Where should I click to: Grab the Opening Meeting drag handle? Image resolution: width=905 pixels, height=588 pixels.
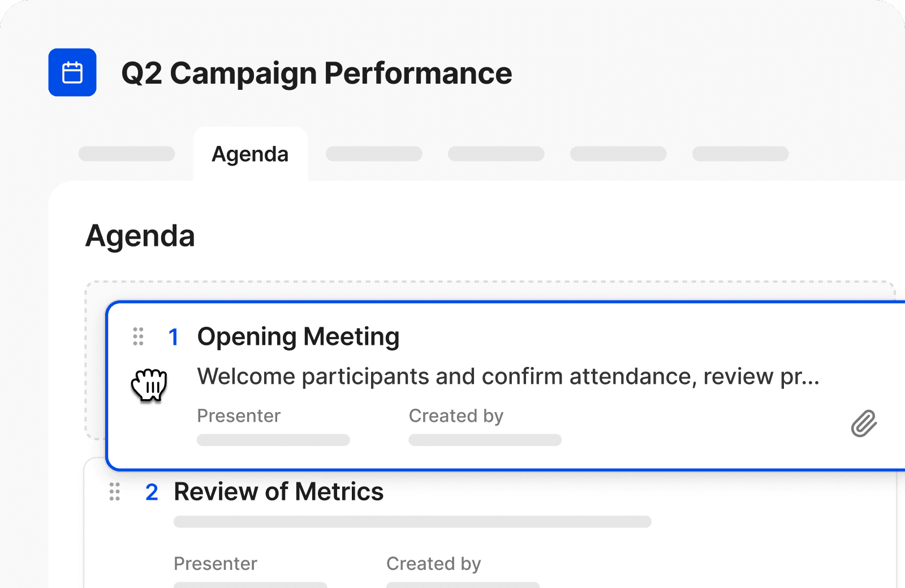coord(138,336)
